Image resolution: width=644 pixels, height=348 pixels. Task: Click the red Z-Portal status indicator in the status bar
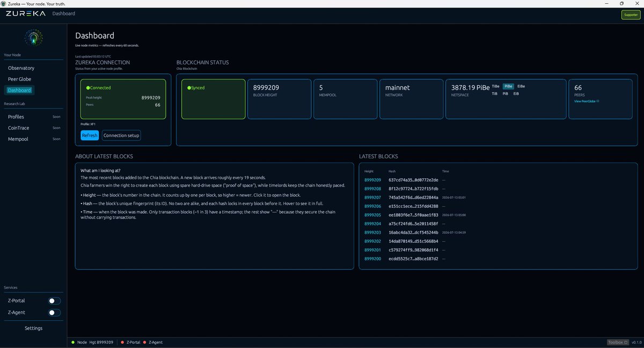point(122,342)
